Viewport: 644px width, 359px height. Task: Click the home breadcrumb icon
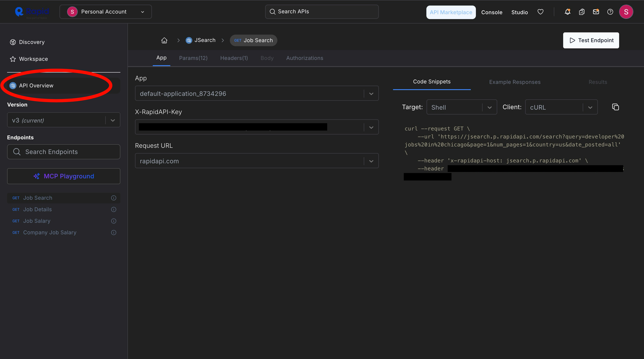click(164, 40)
